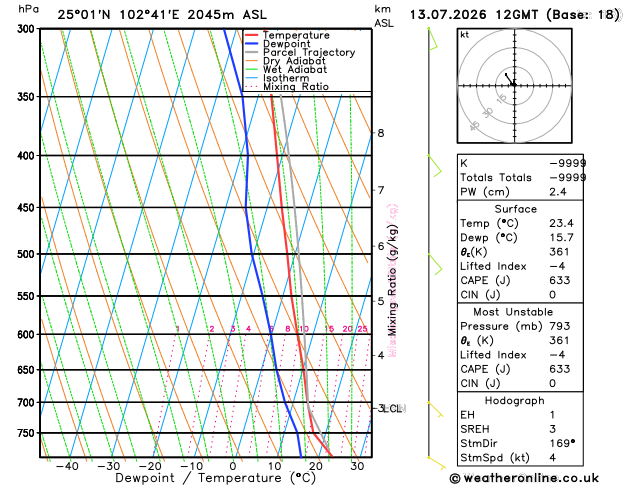Viewport: 629px width, 486px height.
Task: Click the 'Most Unstable' section heading
Action: point(513,312)
